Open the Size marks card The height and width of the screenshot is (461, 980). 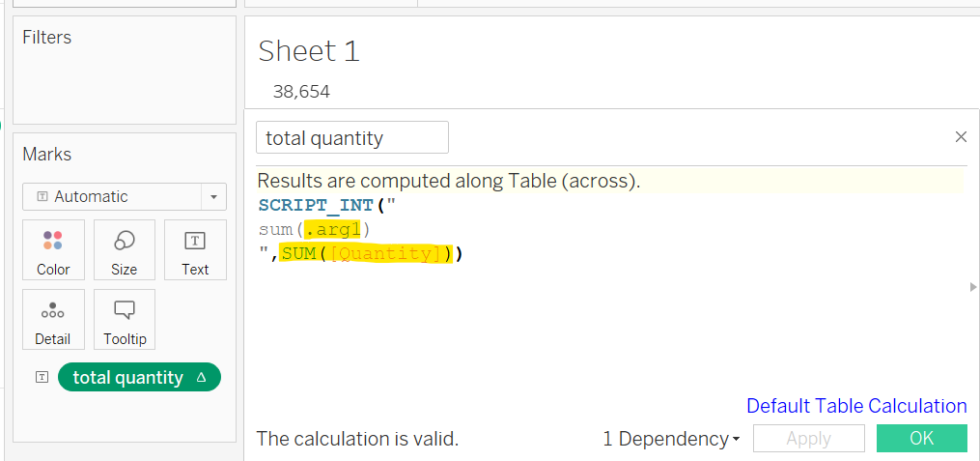[x=124, y=249]
